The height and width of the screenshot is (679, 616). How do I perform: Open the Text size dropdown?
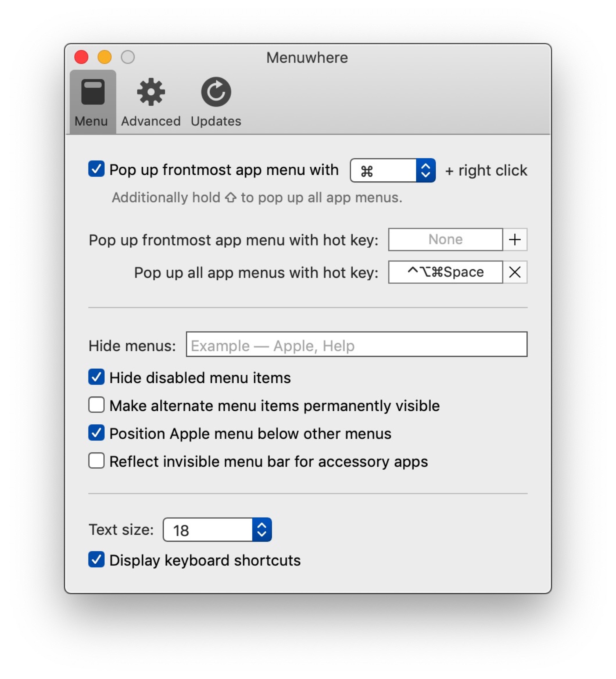217,529
